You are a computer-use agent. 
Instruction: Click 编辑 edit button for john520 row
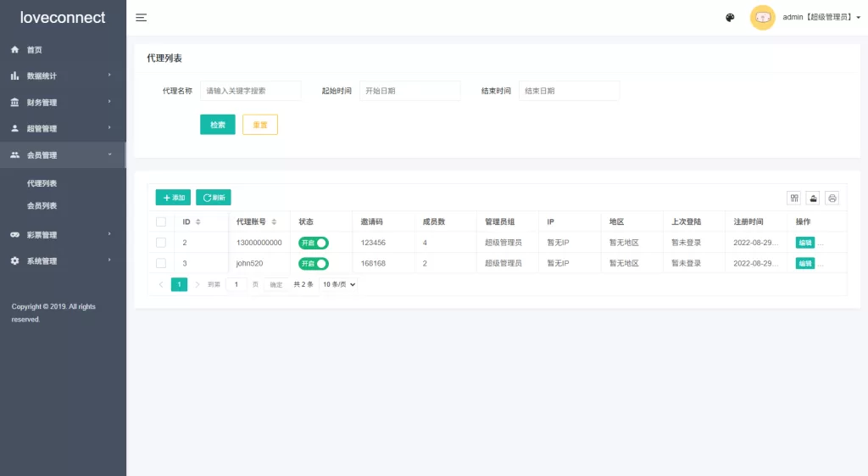[805, 263]
